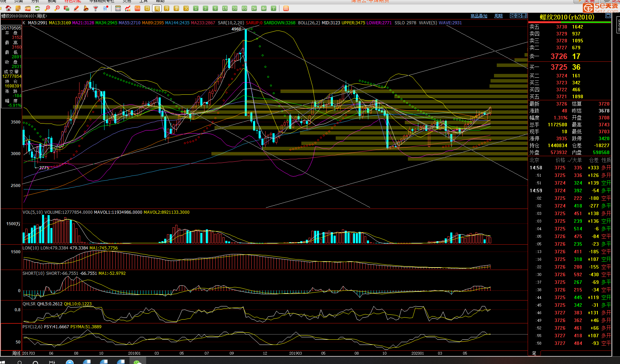620x364 pixels.
Task: Open the 特色功能 menu
Action: pyautogui.click(x=73, y=1)
